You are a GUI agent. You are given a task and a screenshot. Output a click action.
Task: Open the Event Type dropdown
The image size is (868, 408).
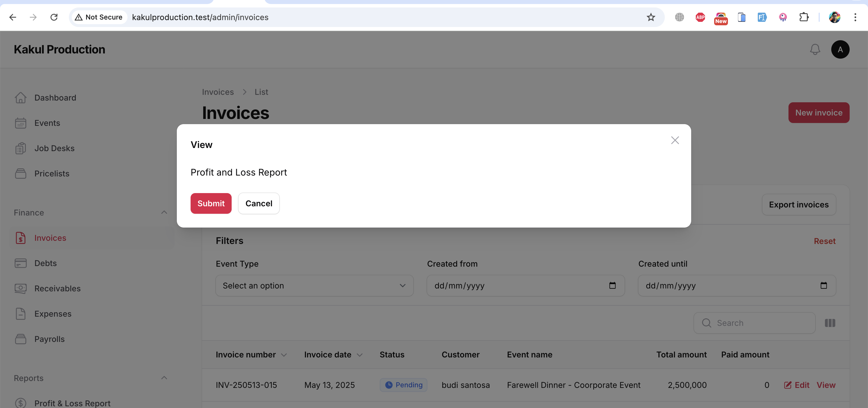[314, 286]
